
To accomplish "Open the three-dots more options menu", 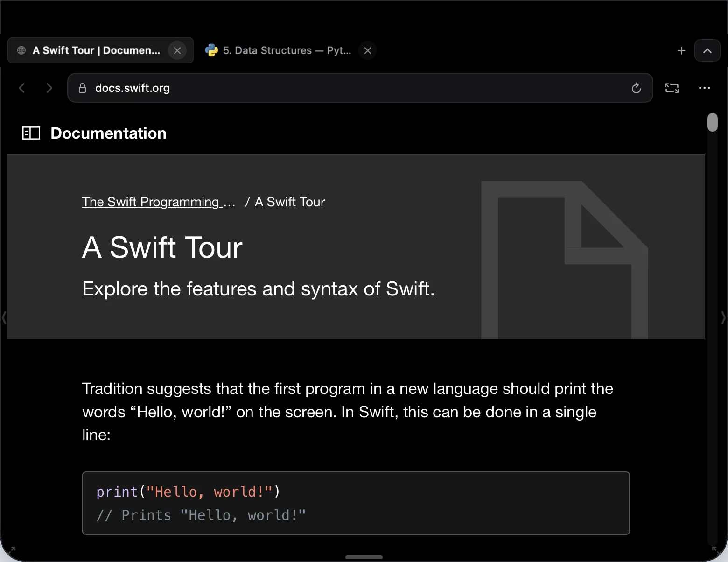I will [704, 88].
